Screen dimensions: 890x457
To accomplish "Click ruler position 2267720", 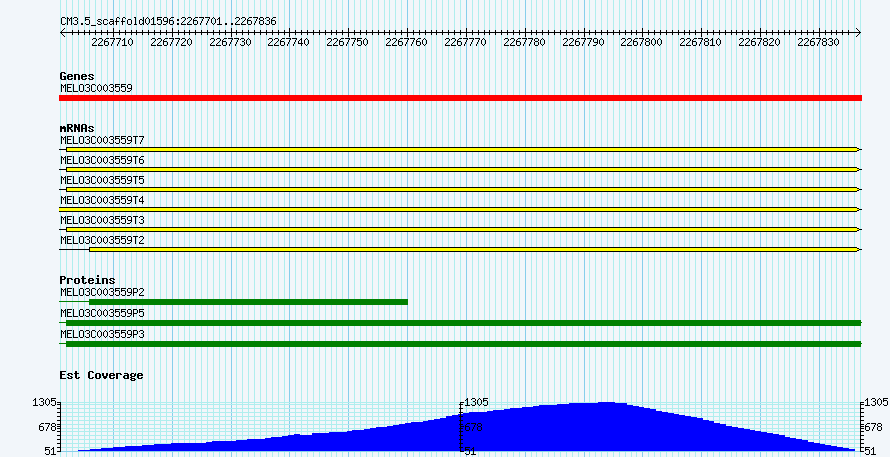I will [x=171, y=42].
